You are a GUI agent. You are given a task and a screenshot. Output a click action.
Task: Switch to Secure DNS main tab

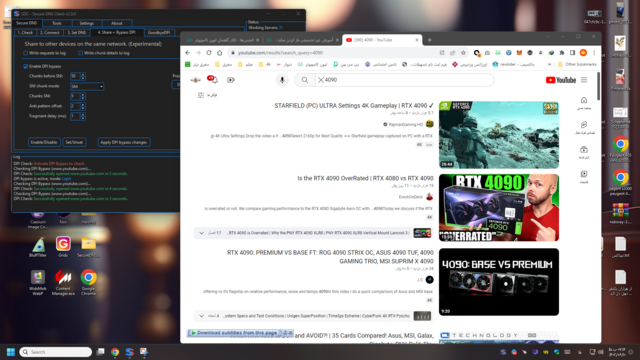point(27,23)
